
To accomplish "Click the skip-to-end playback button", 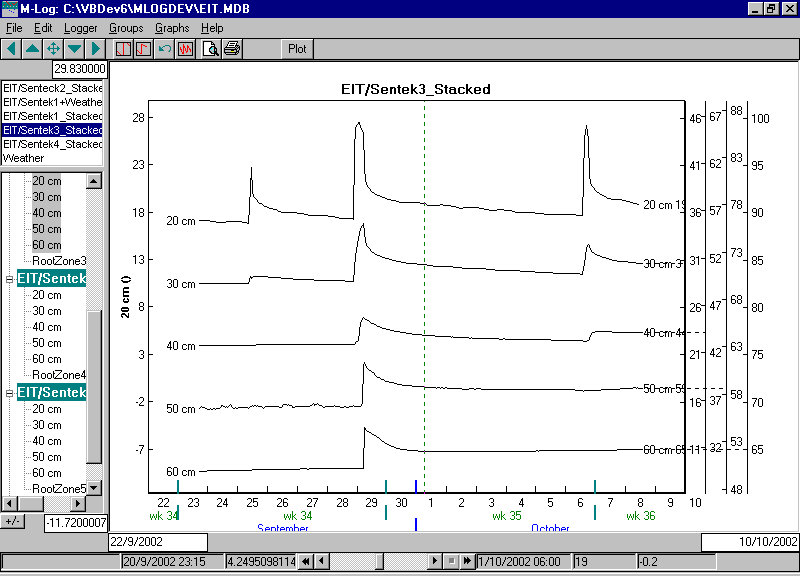I will 467,561.
